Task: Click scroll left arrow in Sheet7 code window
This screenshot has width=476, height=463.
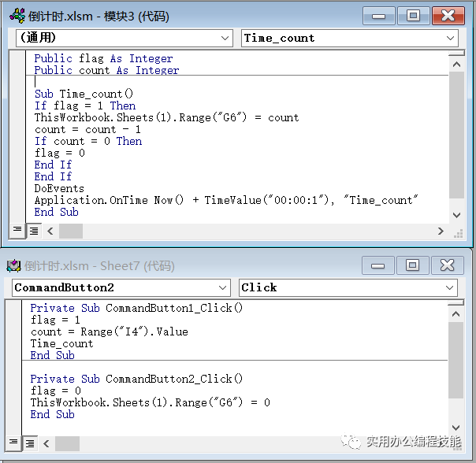Action: coord(46,444)
